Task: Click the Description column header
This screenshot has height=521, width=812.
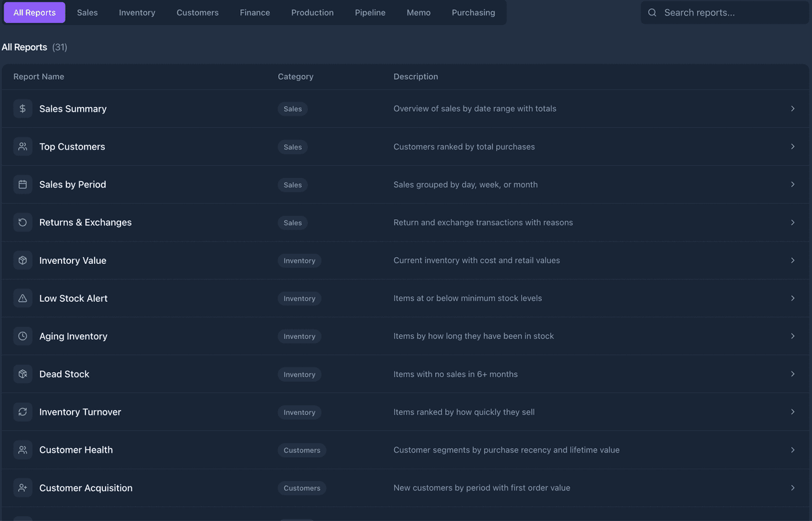Action: coord(415,76)
